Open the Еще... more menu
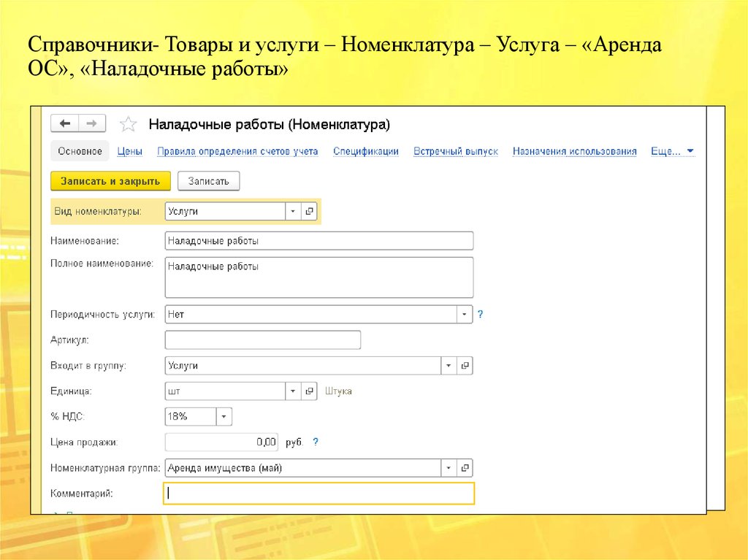The height and width of the screenshot is (560, 748). point(671,151)
